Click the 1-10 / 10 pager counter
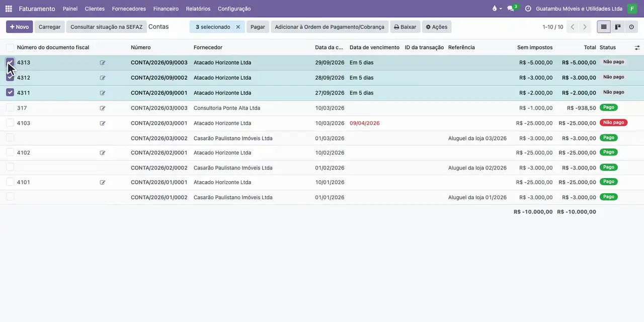Image resolution: width=644 pixels, height=322 pixels. point(553,27)
